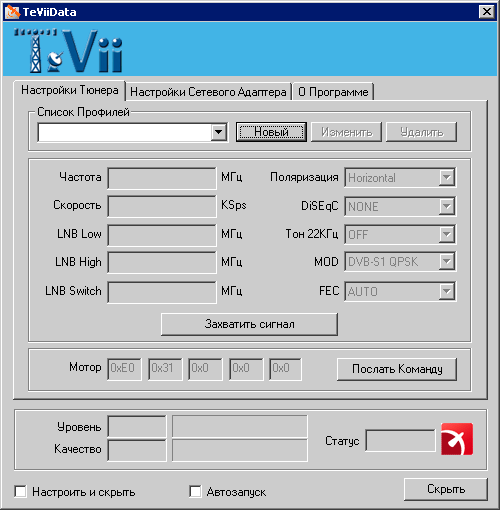The height and width of the screenshot is (510, 500).
Task: Expand the Поляризация dropdown
Action: (447, 177)
